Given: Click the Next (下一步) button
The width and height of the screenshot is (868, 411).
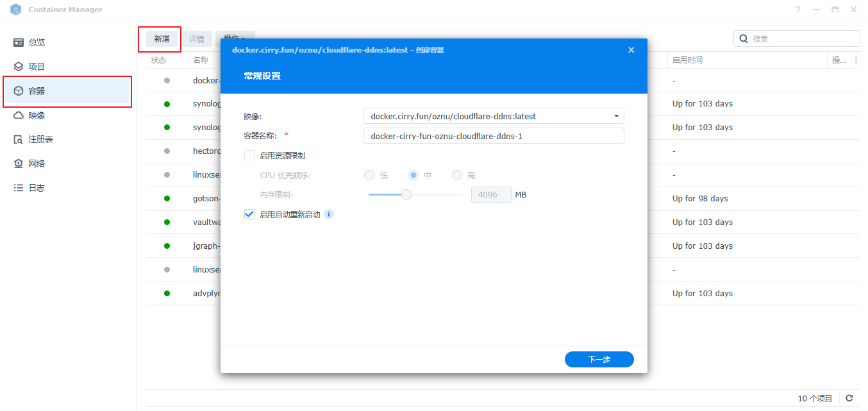Looking at the screenshot, I should [599, 360].
